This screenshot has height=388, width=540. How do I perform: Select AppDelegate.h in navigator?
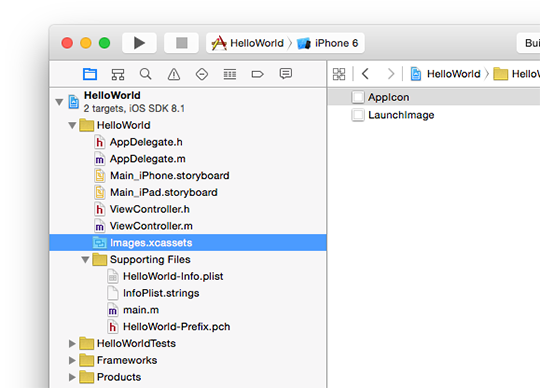tap(188, 142)
